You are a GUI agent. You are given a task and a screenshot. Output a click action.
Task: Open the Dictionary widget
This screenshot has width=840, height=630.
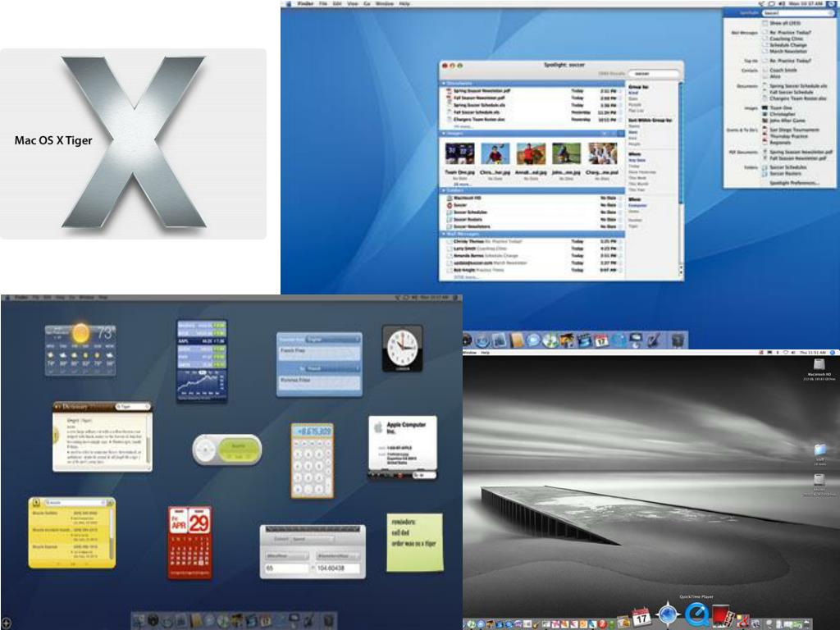pyautogui.click(x=103, y=436)
